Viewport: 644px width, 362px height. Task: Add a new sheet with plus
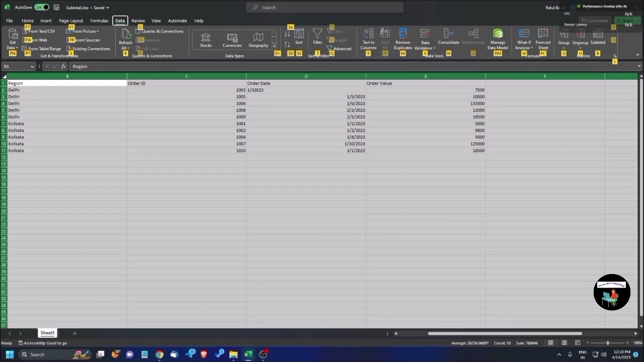pos(74,333)
